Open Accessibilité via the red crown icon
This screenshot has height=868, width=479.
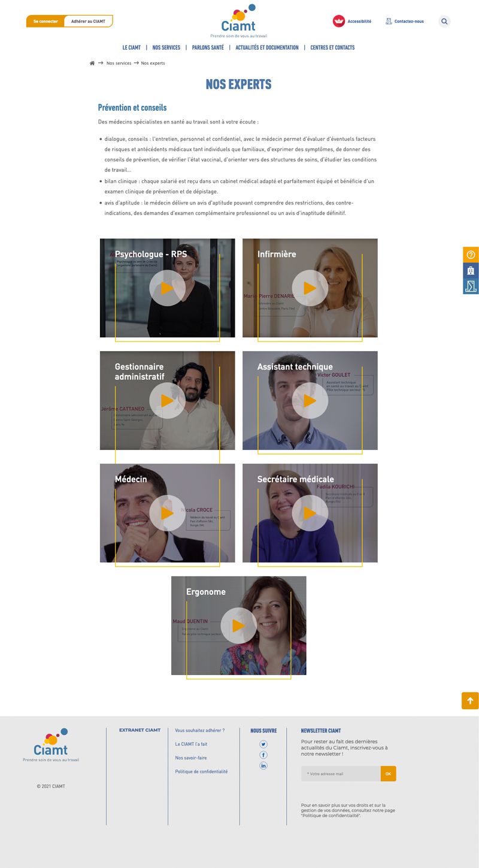coord(339,21)
